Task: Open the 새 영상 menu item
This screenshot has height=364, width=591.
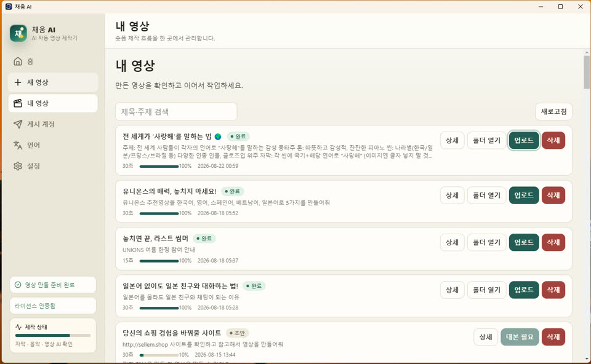Action: (53, 82)
